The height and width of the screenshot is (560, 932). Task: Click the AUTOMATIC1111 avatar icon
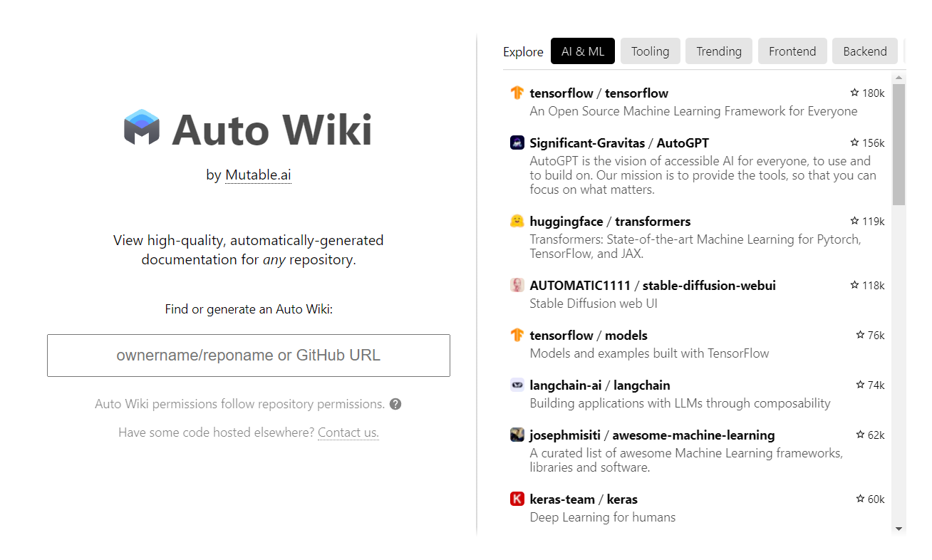coord(517,285)
